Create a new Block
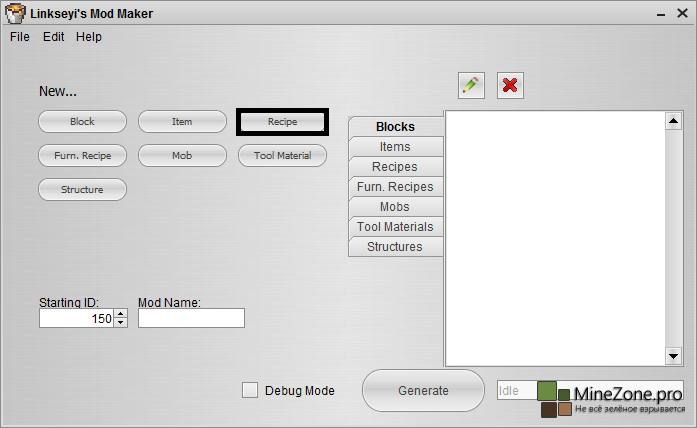This screenshot has width=697, height=428. (x=82, y=122)
